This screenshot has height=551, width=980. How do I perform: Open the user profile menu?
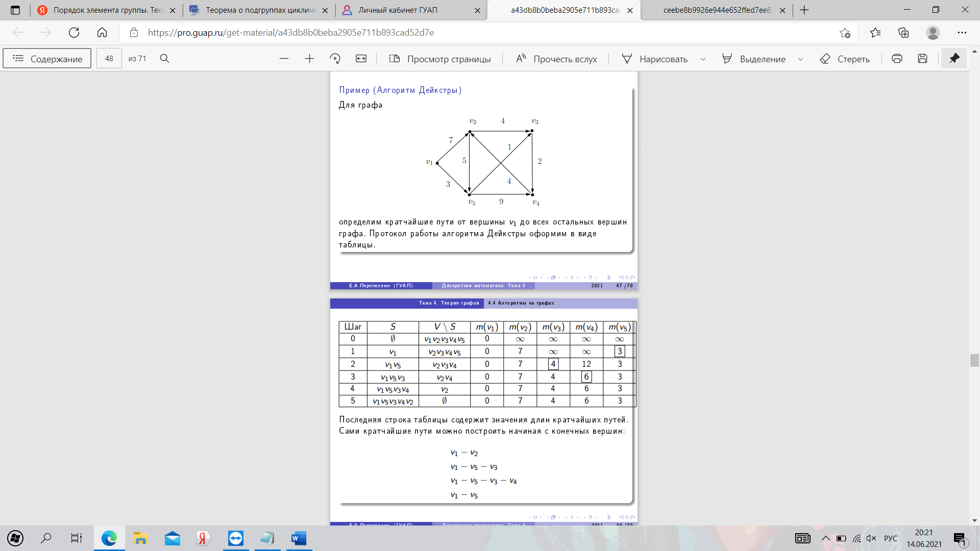pyautogui.click(x=933, y=33)
